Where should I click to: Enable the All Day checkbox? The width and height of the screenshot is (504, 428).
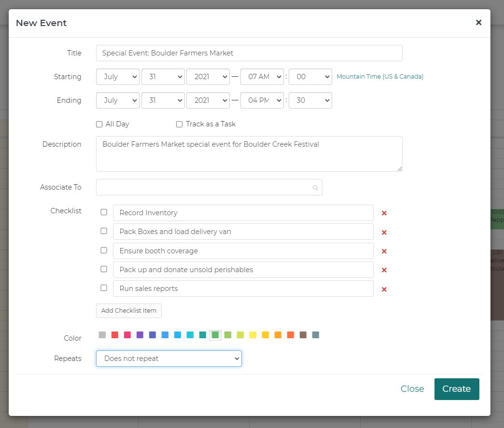[x=99, y=124]
